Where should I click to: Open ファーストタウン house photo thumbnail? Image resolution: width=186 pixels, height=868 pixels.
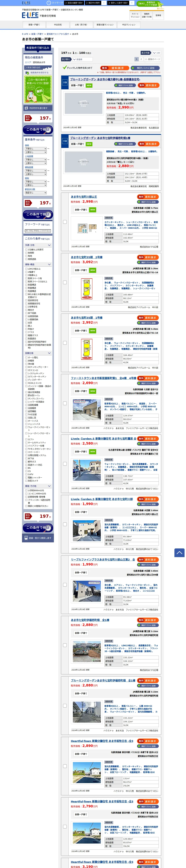87,410
